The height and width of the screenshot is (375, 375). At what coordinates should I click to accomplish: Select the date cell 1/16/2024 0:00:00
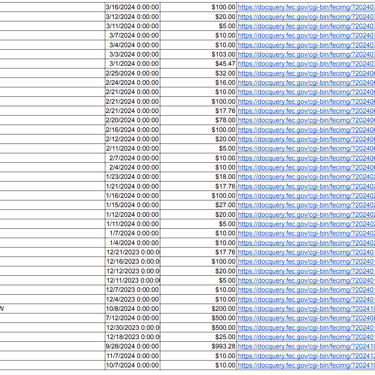133,195
